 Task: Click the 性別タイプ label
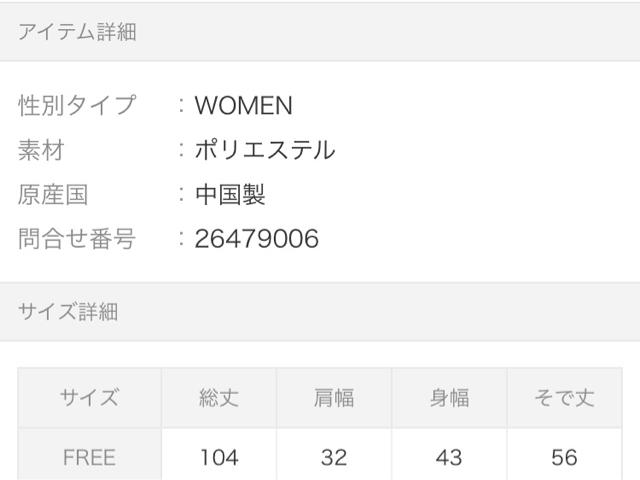(77, 105)
